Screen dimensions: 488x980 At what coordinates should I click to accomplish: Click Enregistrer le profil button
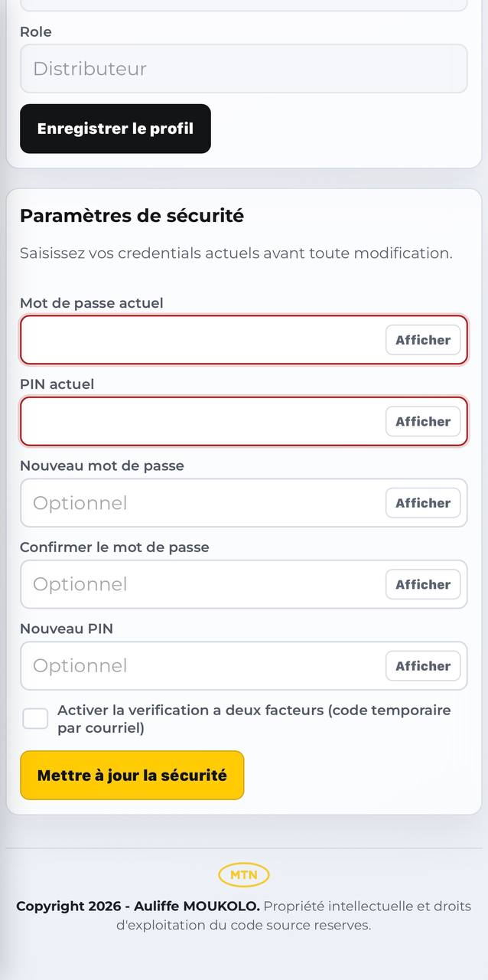tap(115, 129)
